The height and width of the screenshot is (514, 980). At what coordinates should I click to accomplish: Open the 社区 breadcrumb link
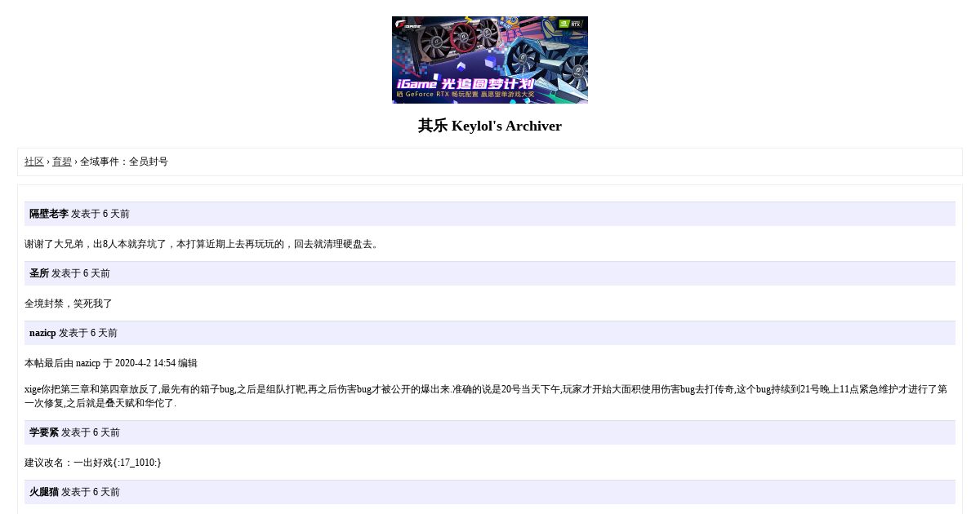pyautogui.click(x=34, y=162)
